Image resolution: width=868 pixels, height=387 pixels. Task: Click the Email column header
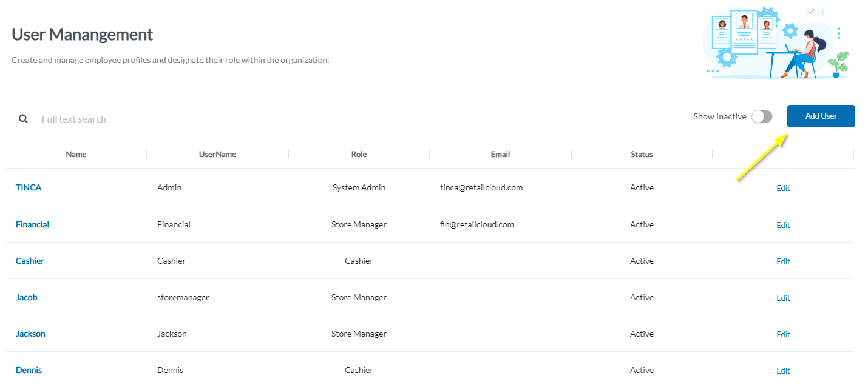(500, 154)
